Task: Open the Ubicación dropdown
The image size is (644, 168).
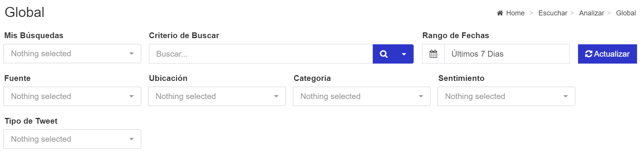Action: click(x=217, y=96)
